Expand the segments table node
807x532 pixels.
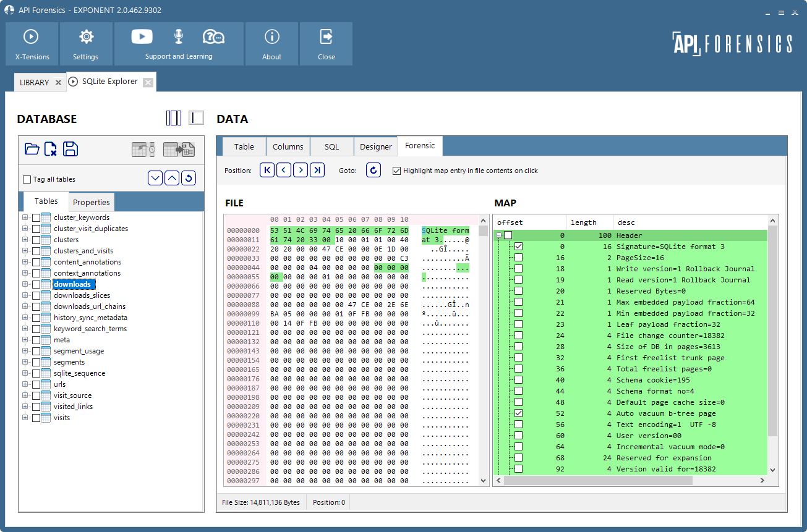point(25,362)
